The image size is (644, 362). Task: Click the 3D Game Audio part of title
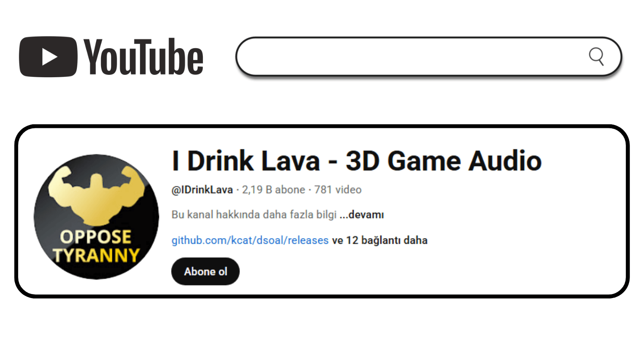coord(444,161)
